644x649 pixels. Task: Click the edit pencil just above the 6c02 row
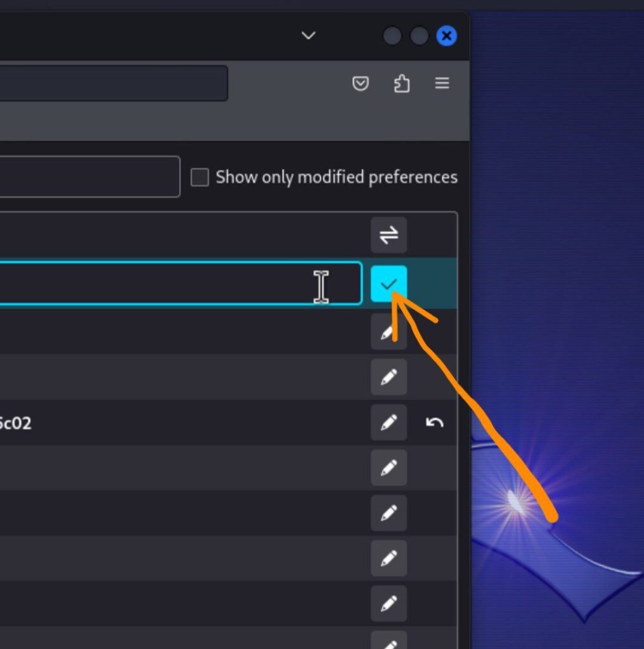(389, 377)
